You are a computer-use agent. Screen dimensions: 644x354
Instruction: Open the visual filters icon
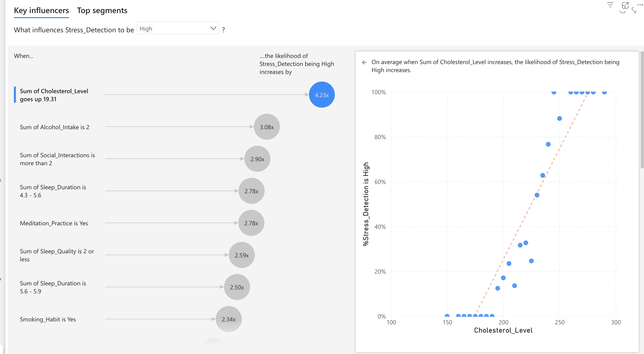[610, 5]
